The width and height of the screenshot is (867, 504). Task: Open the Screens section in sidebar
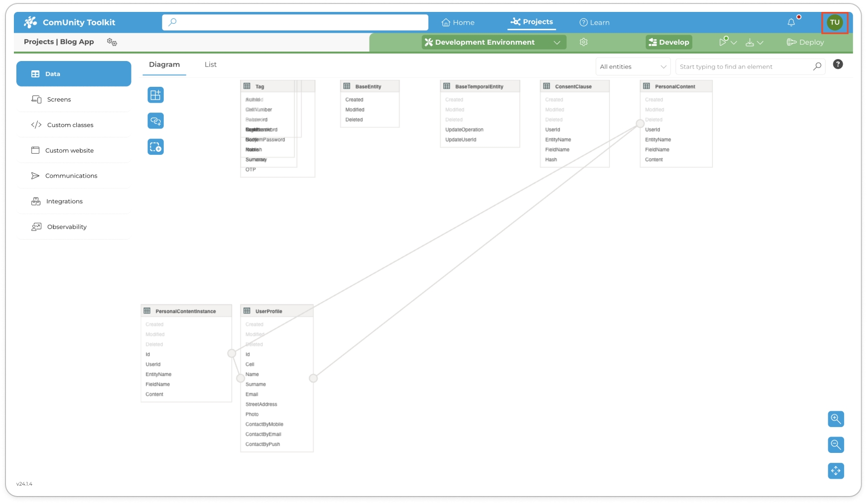click(x=59, y=100)
